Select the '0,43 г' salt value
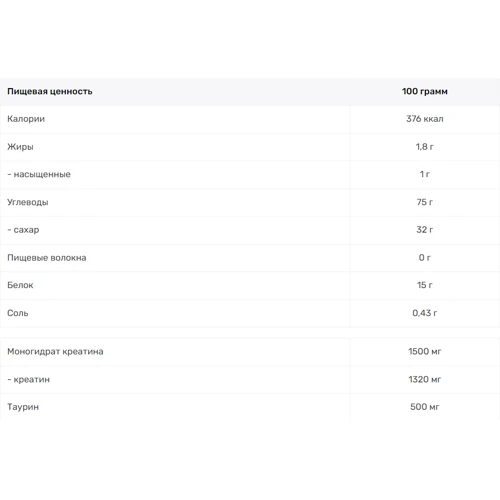 [425, 313]
